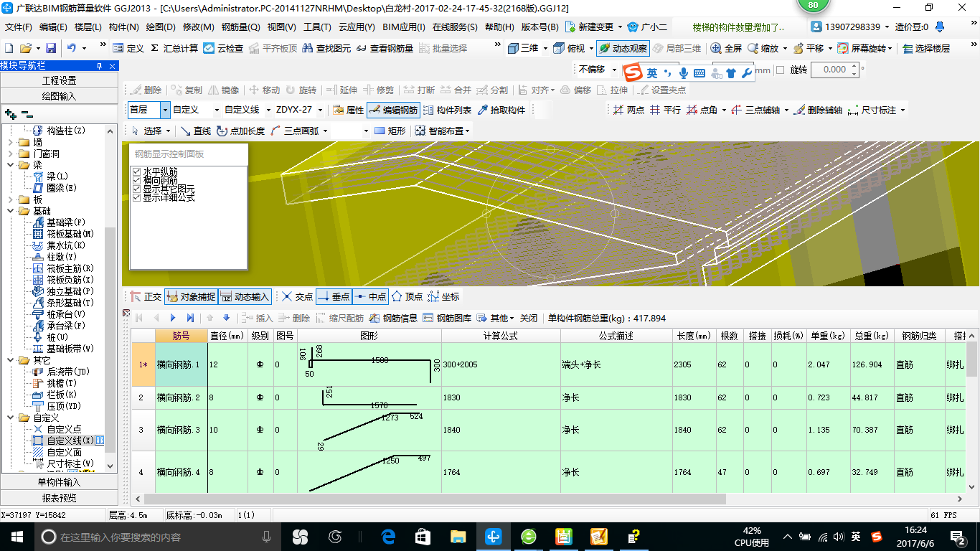Click 平行 parallel axis tool
This screenshot has width=980, height=551.
click(665, 110)
